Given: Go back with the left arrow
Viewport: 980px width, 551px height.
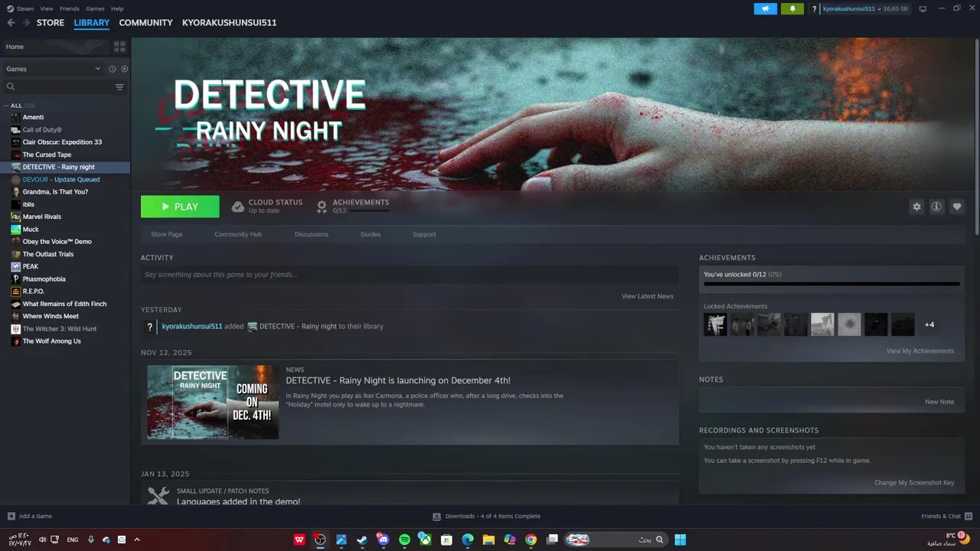Looking at the screenshot, I should (x=11, y=23).
